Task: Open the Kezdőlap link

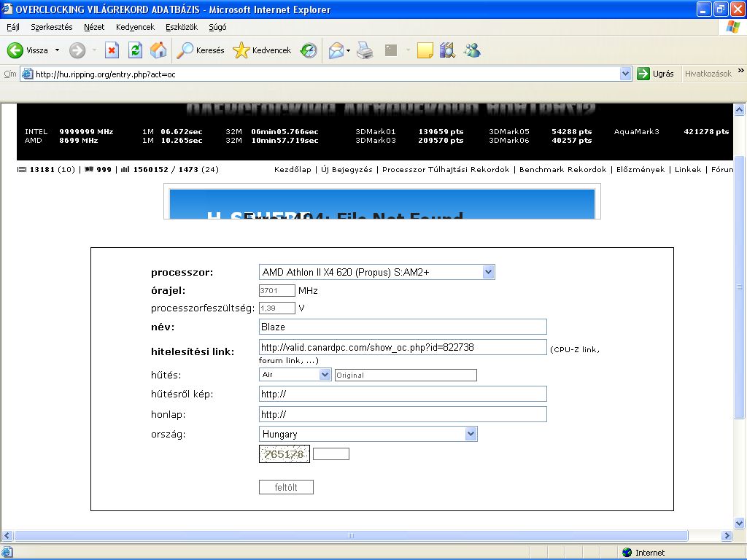Action: (x=293, y=169)
